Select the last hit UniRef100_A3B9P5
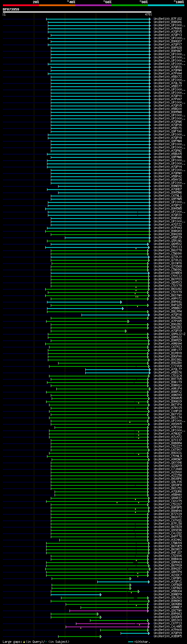The width and height of the screenshot is (187, 644). 168,636
